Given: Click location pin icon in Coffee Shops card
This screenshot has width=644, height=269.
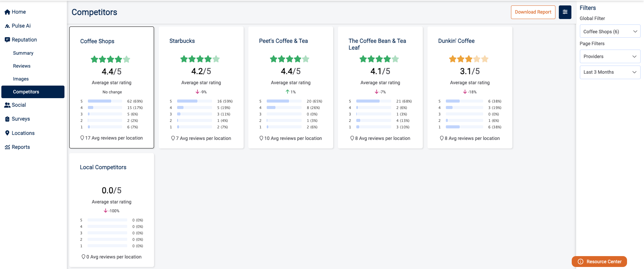Looking at the screenshot, I should tap(82, 138).
